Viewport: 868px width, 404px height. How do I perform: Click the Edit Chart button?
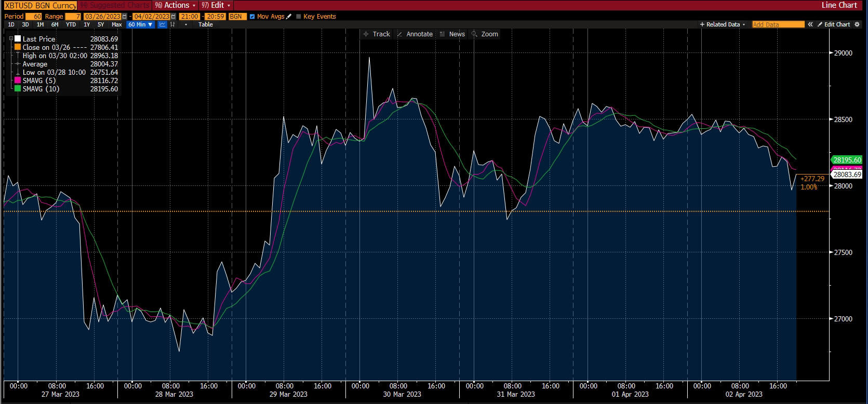pyautogui.click(x=834, y=24)
